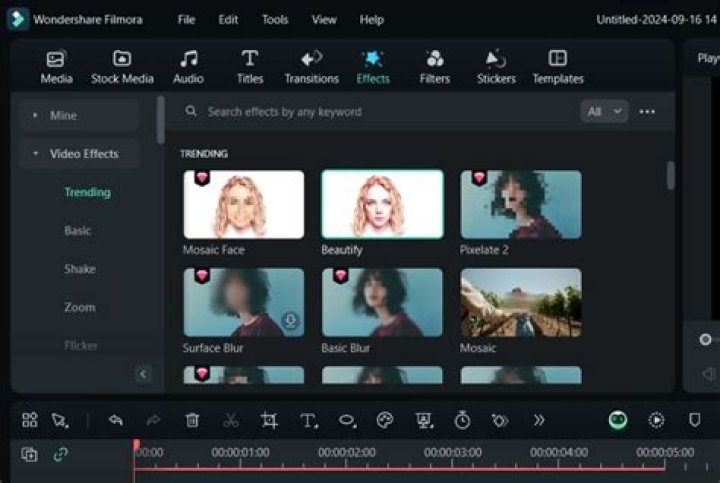Collapse sidebar with left chevron button
The width and height of the screenshot is (720, 483).
[143, 374]
